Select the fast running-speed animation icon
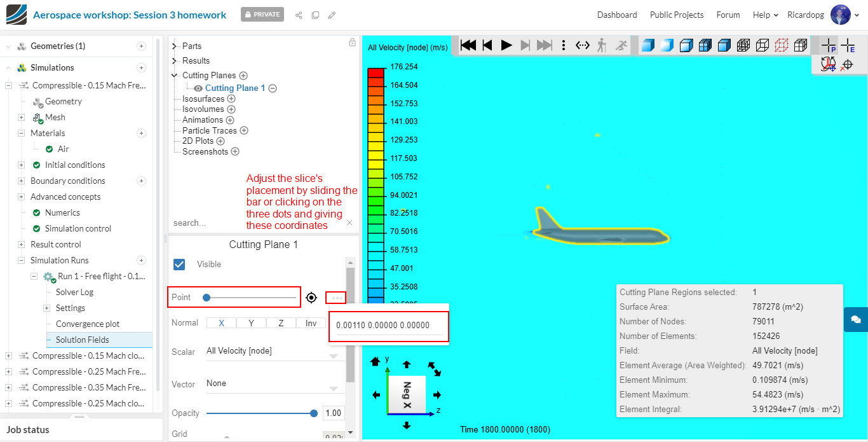 [621, 45]
